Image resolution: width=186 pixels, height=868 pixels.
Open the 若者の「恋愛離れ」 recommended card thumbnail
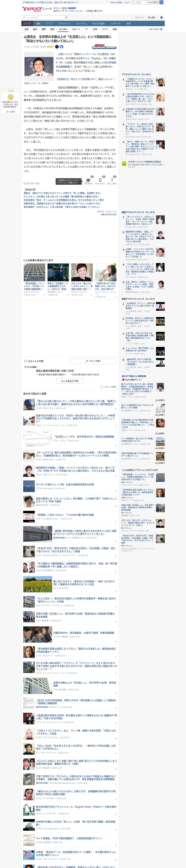pyautogui.click(x=58, y=272)
